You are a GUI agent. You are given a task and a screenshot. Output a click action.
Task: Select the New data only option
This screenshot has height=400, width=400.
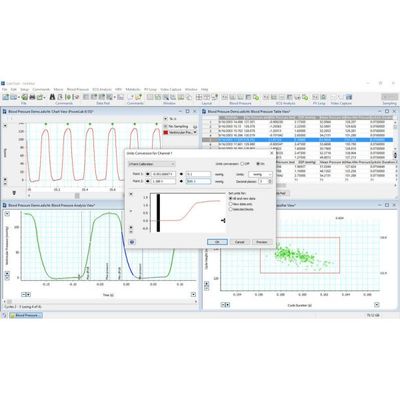(231, 204)
